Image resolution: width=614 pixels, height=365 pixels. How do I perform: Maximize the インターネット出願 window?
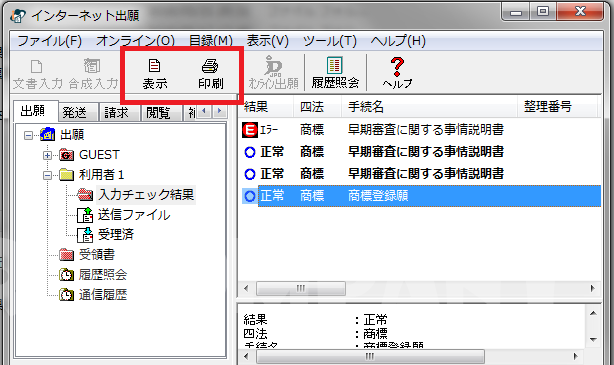click(543, 12)
